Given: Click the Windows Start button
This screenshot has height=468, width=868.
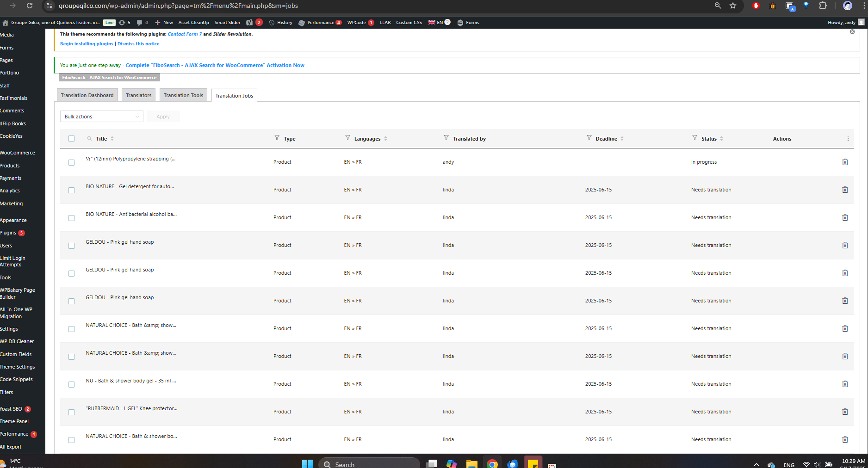Looking at the screenshot, I should click(307, 464).
